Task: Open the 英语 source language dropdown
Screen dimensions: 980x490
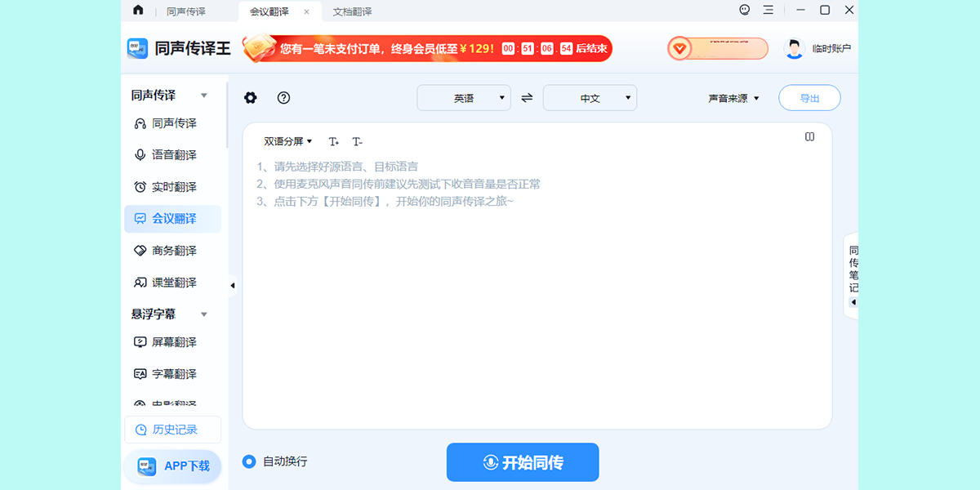Action: click(x=464, y=98)
